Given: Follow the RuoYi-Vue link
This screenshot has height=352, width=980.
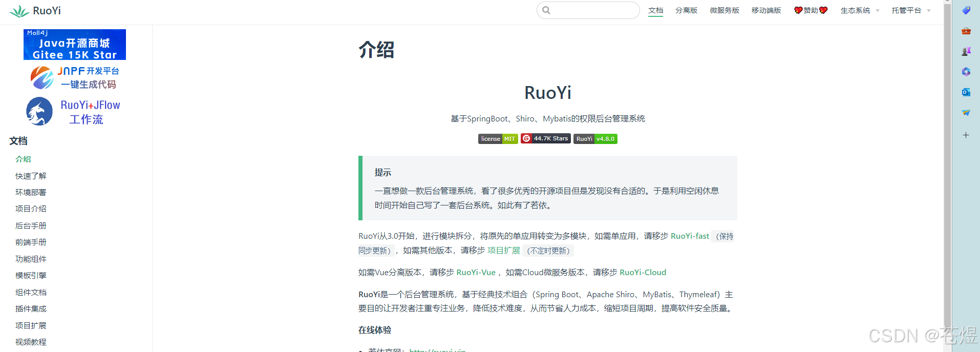Looking at the screenshot, I should 476,273.
